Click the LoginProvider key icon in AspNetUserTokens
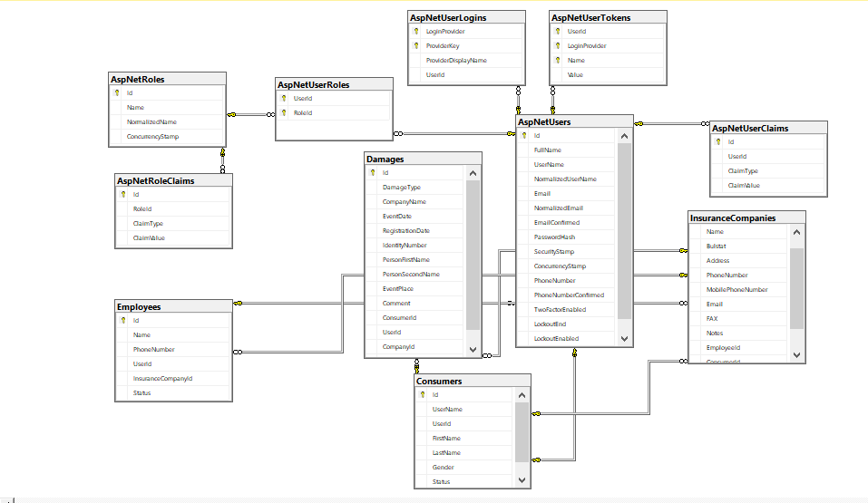This screenshot has width=868, height=503. click(x=558, y=46)
